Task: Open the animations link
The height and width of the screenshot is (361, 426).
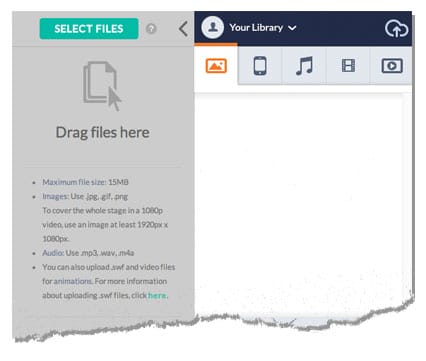Action: click(73, 281)
